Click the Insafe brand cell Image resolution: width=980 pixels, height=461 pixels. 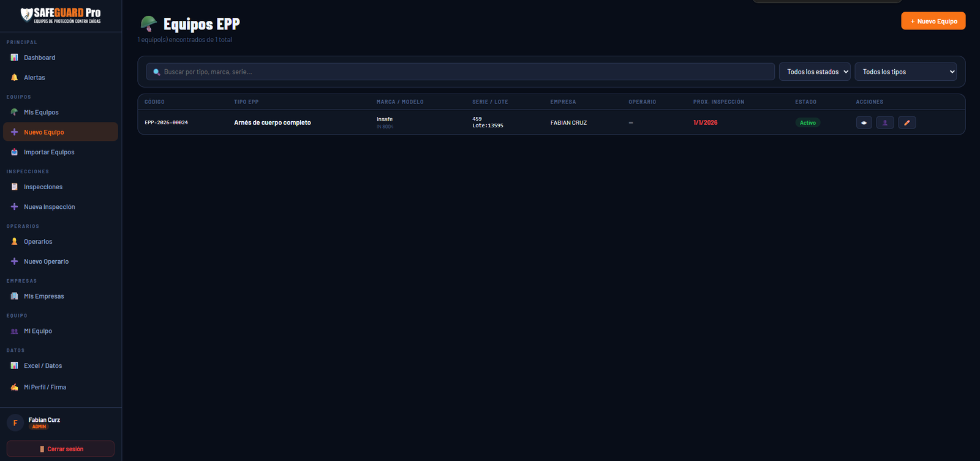[x=385, y=119]
